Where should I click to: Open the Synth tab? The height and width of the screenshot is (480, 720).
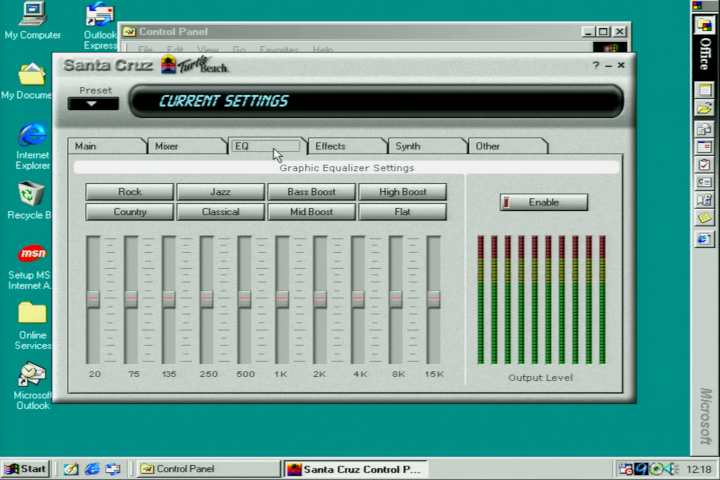click(x=427, y=146)
